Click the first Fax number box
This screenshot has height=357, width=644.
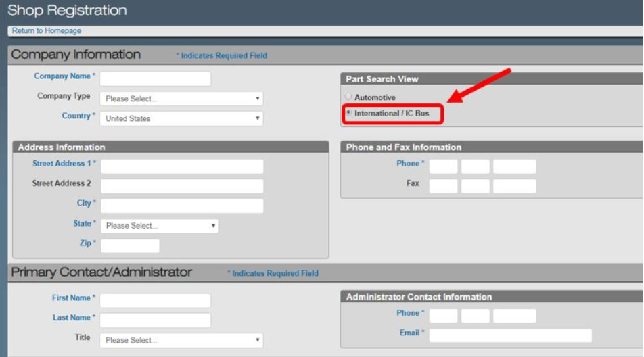tap(443, 186)
